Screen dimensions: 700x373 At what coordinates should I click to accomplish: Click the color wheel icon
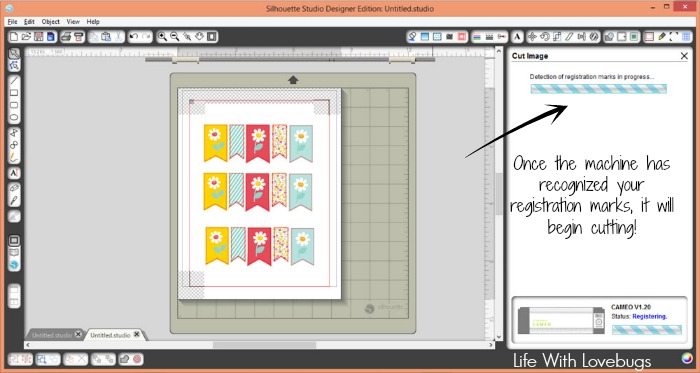pyautogui.click(x=687, y=358)
